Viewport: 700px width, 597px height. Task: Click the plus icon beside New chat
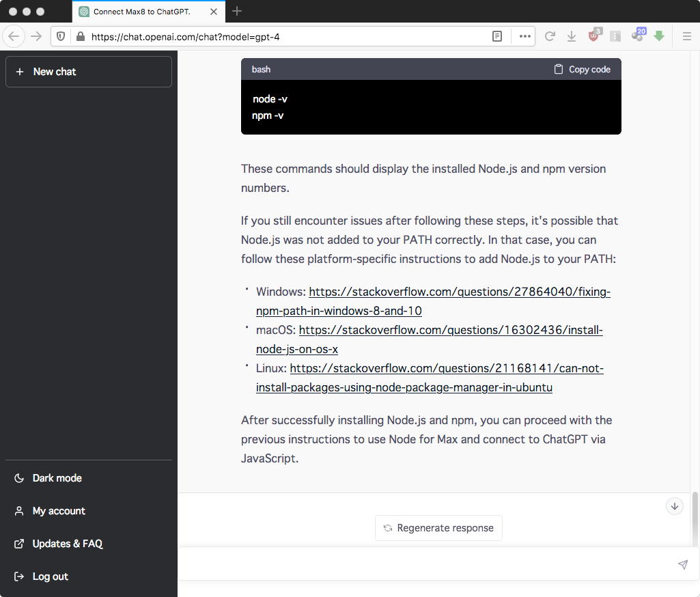click(x=20, y=72)
